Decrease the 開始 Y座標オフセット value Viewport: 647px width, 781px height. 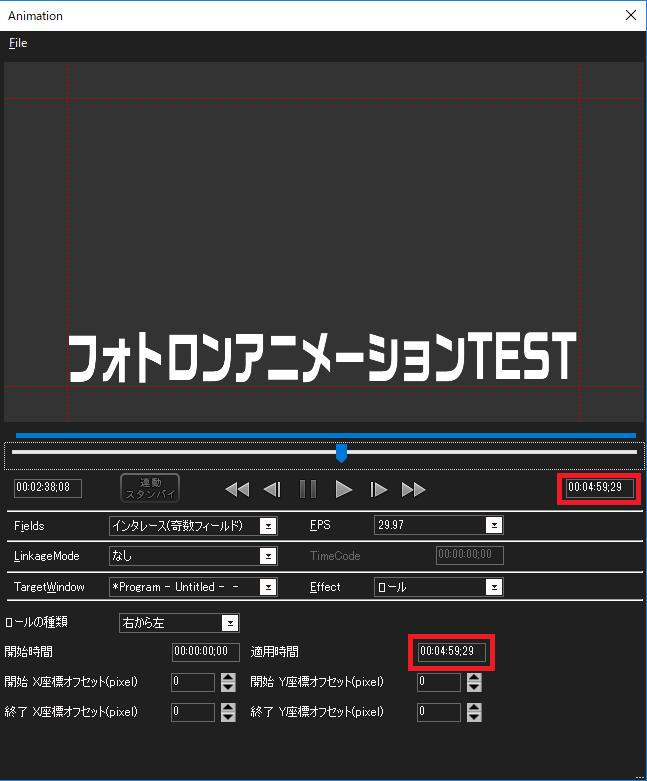[474, 687]
